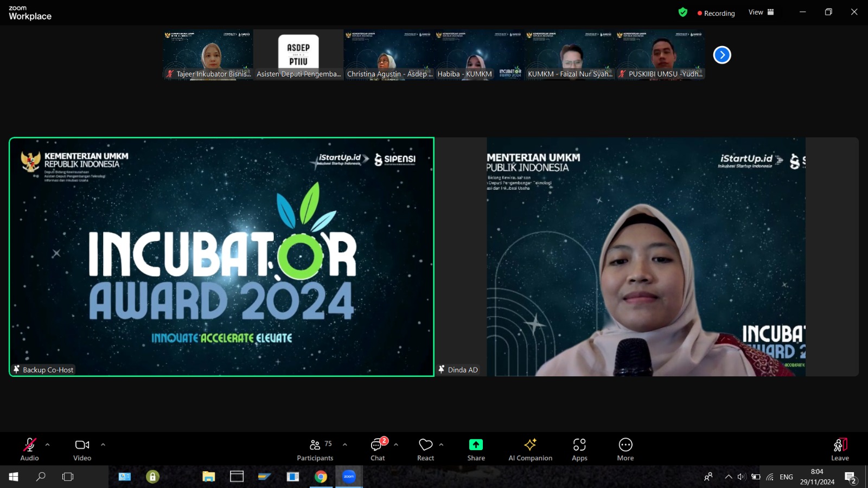
Task: Open Task View in taskbar
Action: click(68, 477)
